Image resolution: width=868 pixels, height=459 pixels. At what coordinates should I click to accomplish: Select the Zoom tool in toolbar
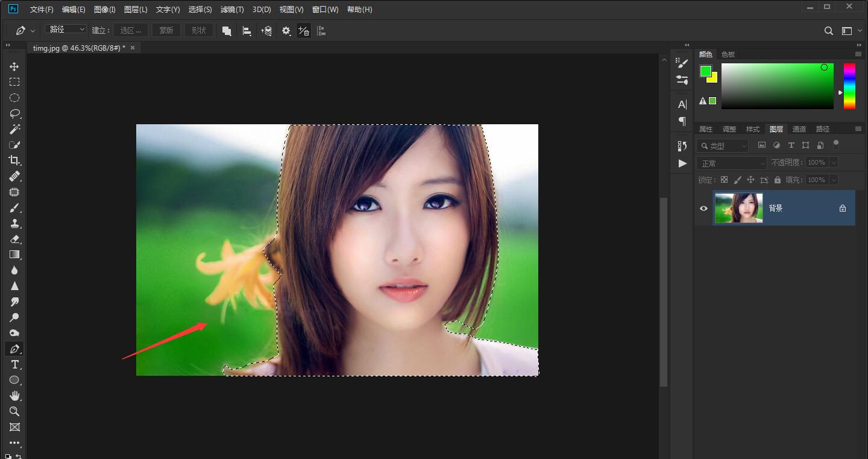click(14, 411)
